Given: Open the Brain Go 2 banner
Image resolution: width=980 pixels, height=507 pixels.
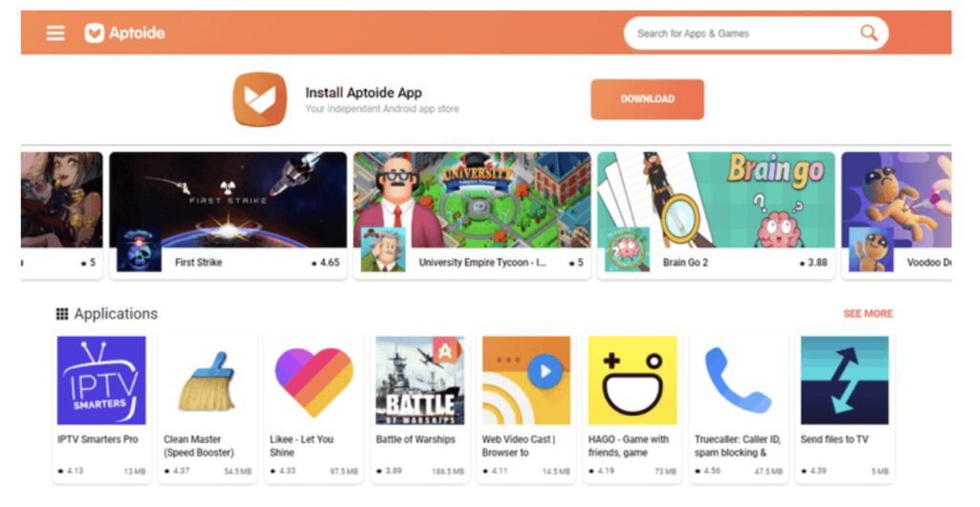Looking at the screenshot, I should [716, 200].
